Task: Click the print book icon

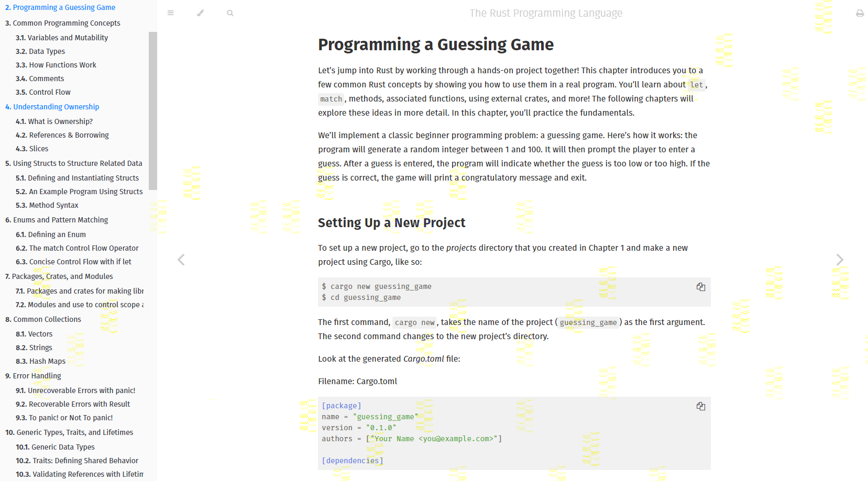Action: click(860, 13)
